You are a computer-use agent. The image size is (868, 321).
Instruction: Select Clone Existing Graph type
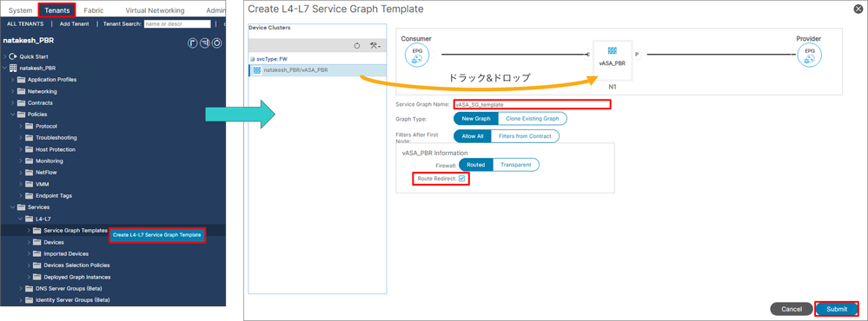tap(532, 119)
